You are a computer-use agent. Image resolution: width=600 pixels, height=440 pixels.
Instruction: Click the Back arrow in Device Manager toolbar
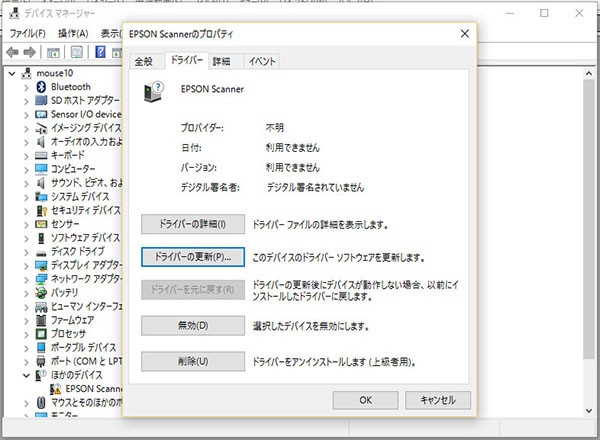point(12,52)
